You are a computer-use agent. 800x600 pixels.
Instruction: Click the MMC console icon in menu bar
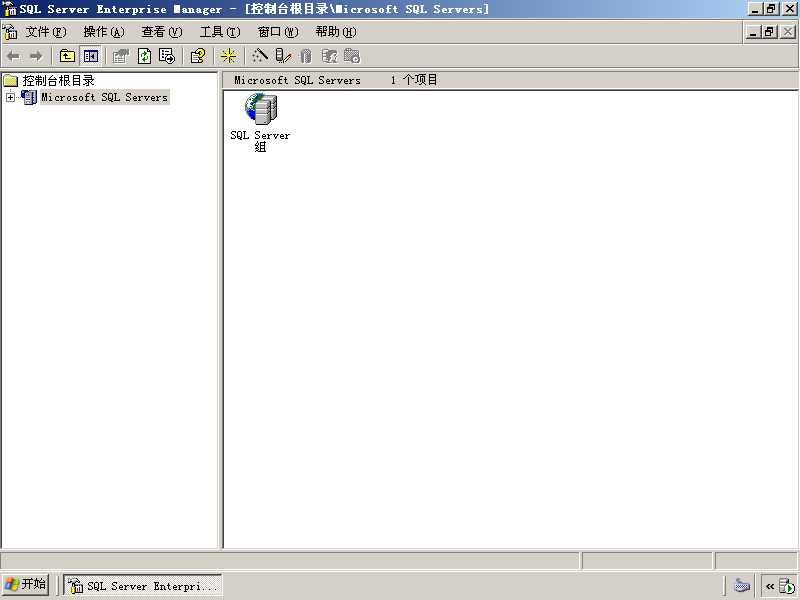[10, 32]
